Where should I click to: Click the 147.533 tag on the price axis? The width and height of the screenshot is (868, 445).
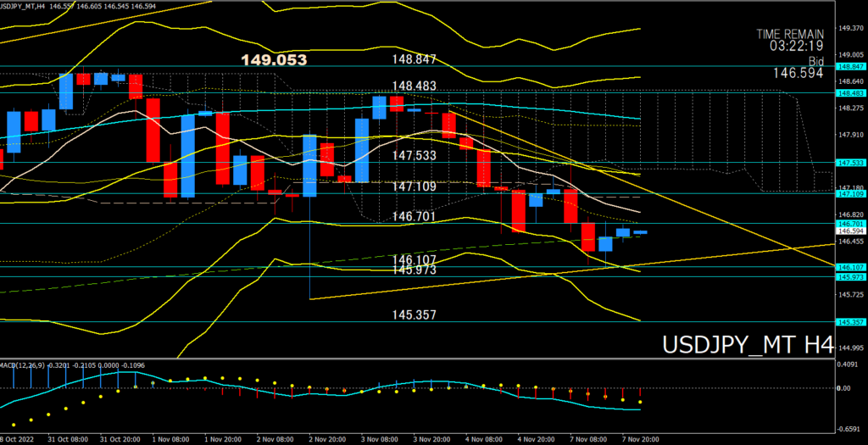pos(851,163)
